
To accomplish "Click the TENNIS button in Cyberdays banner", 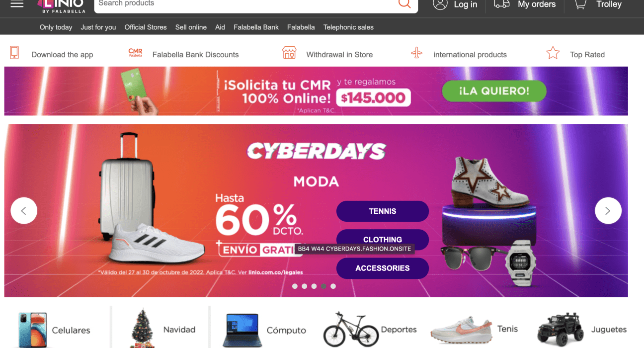I will 383,211.
